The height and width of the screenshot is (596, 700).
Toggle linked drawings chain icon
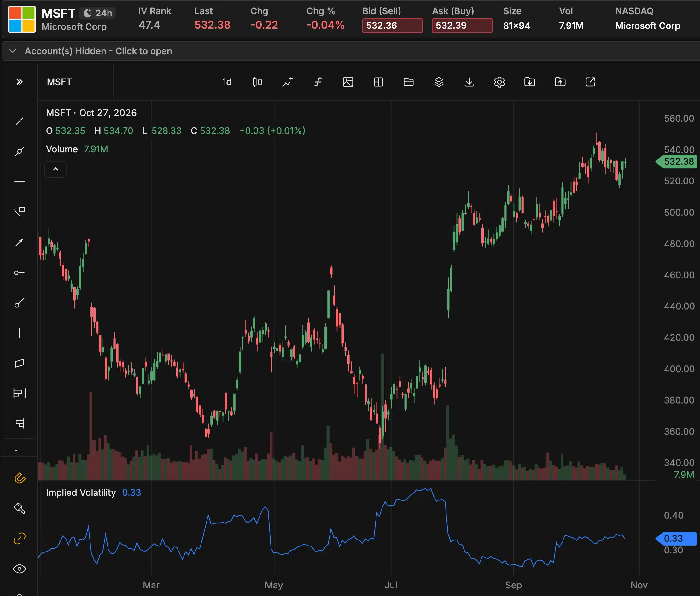(20, 539)
